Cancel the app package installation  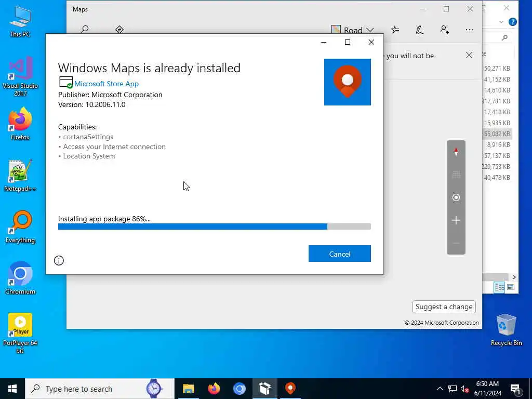click(340, 254)
